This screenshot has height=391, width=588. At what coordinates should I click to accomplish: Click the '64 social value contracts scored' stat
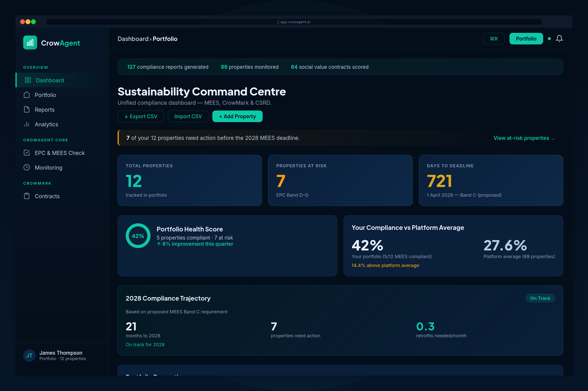pos(330,67)
